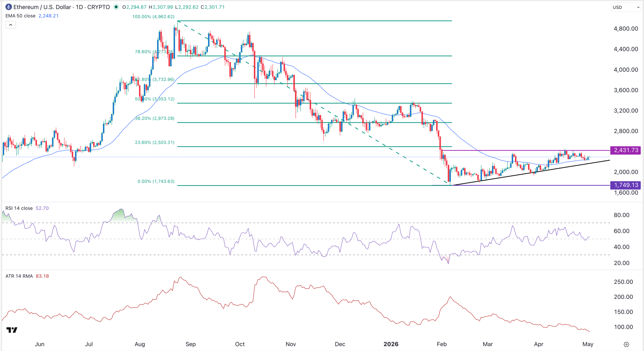Click the 4,800.00 price axis label
Image resolution: width=644 pixels, height=351 pixels.
[626, 29]
